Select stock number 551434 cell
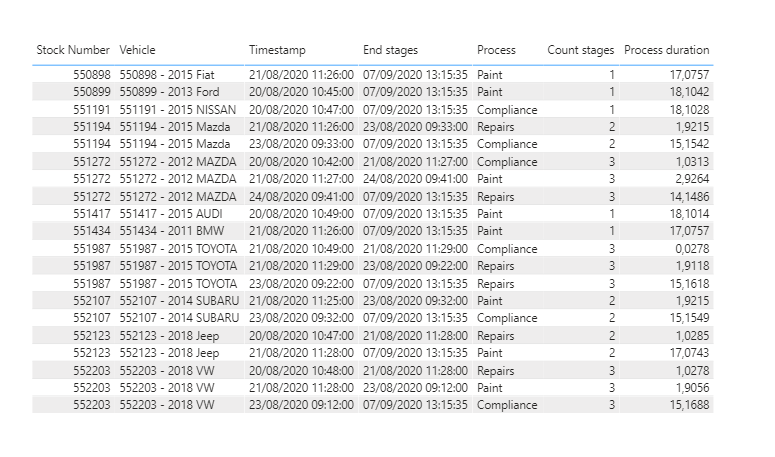The height and width of the screenshot is (457, 775). tap(91, 231)
